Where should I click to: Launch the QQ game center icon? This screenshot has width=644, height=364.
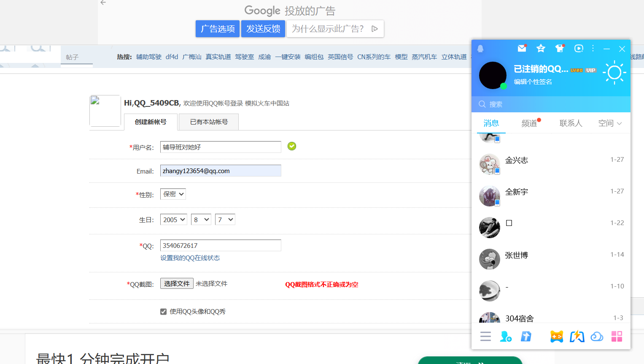pos(557,337)
